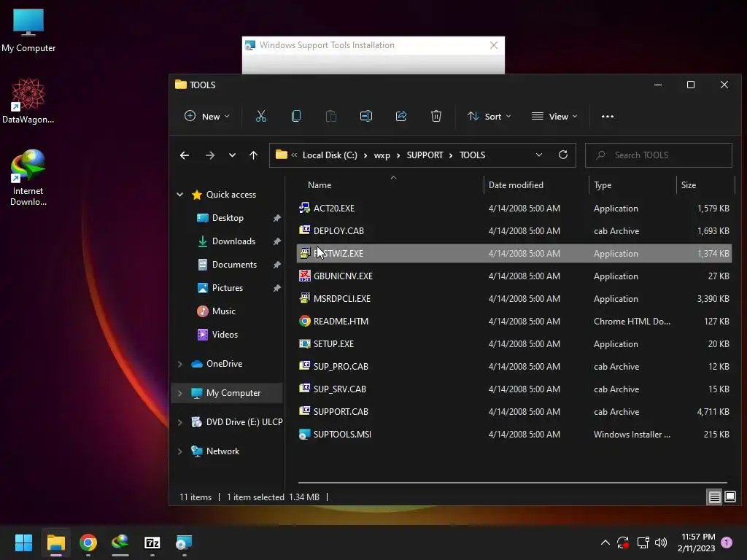The image size is (747, 560).
Task: Sort by the Size column header
Action: pos(688,184)
